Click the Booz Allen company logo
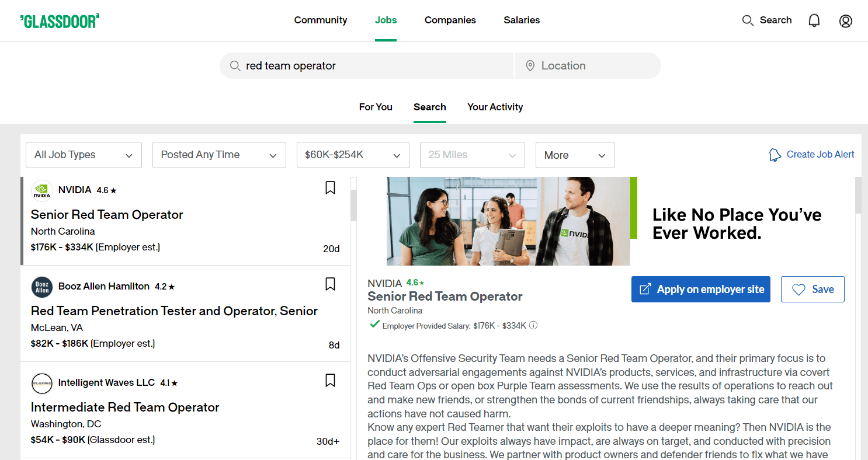 pyautogui.click(x=41, y=287)
